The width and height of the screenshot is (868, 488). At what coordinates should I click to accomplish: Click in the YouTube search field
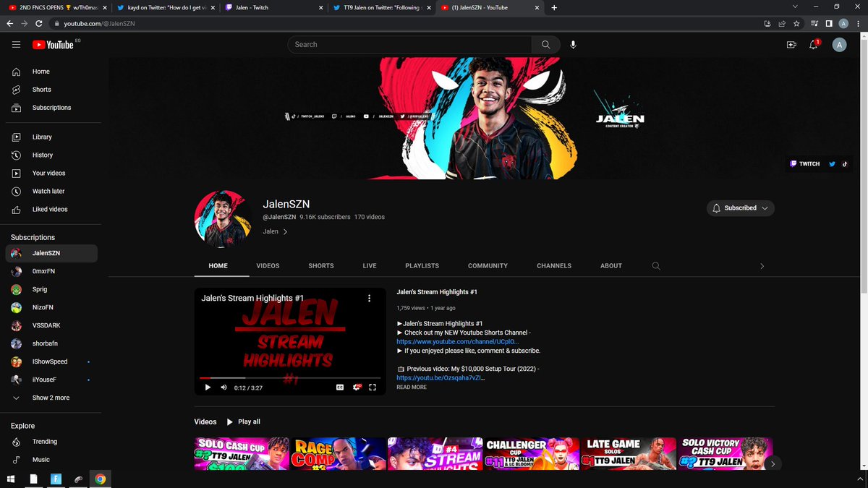[409, 45]
